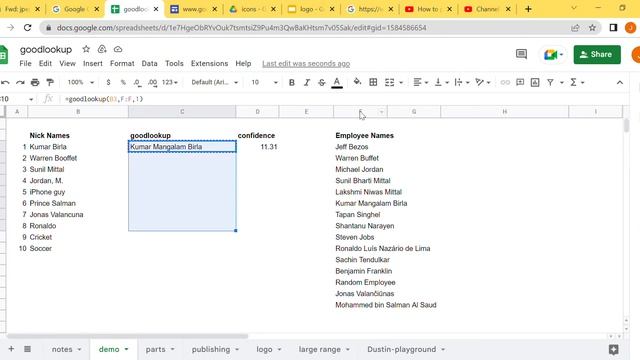Viewport: 640px width, 360px height.
Task: Click the Insert chart icon
Action: click(535, 82)
